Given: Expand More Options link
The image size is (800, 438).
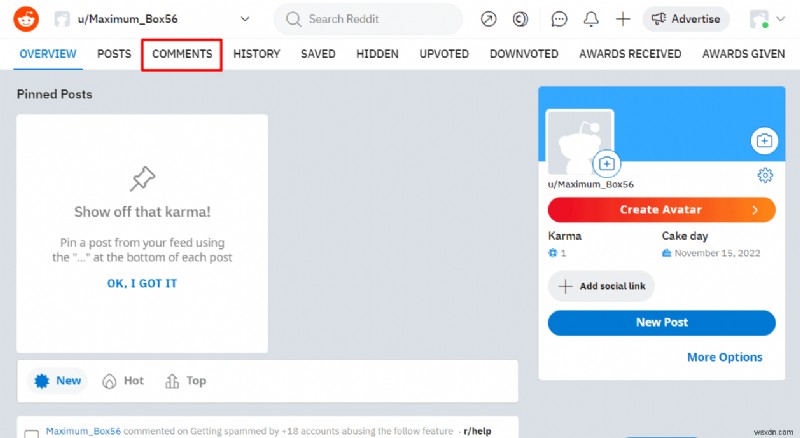Looking at the screenshot, I should point(724,357).
